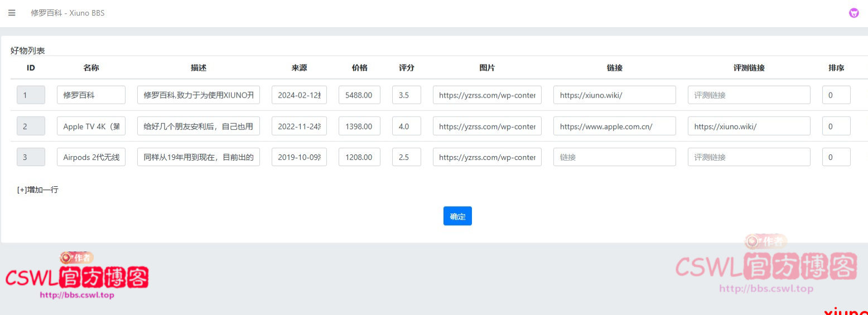Click [+]增加一行 to add a row

coord(38,190)
